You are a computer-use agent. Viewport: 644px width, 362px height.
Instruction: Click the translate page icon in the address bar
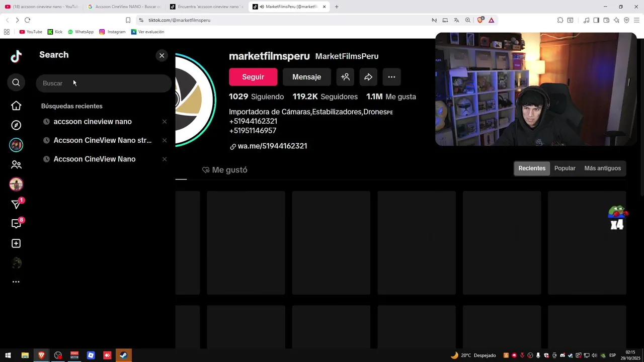pos(456,20)
